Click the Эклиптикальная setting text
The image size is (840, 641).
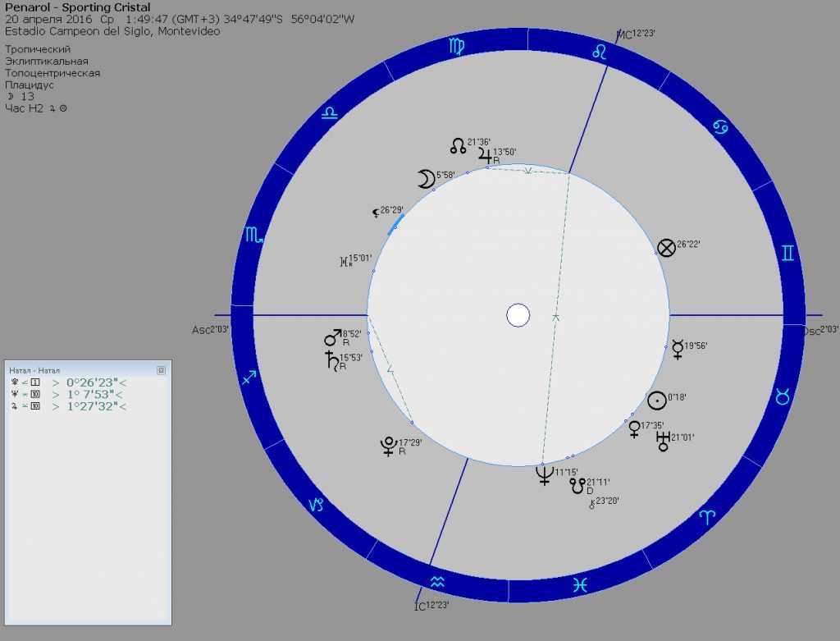coord(47,61)
